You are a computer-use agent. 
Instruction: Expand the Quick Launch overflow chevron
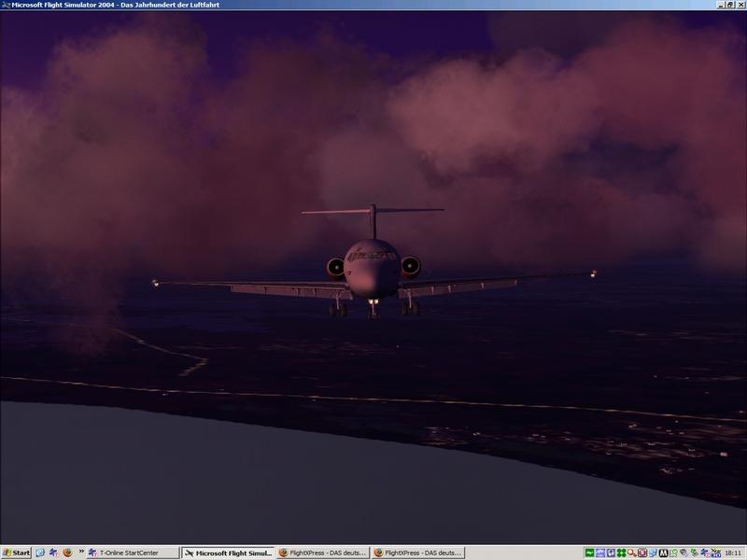click(82, 553)
